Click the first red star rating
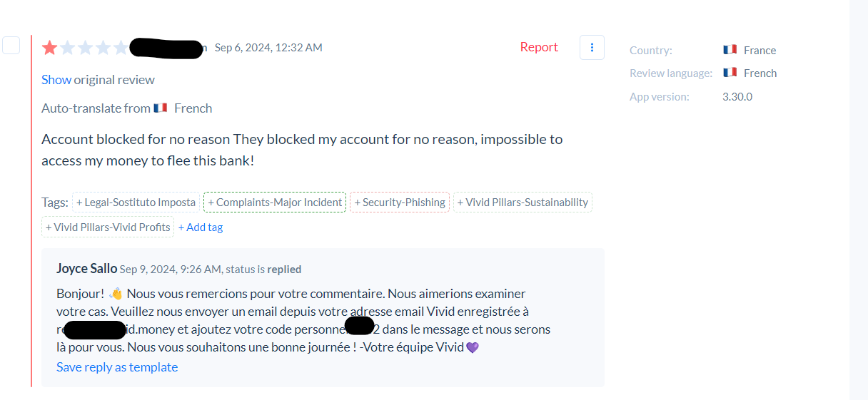The image size is (868, 400). [50, 48]
